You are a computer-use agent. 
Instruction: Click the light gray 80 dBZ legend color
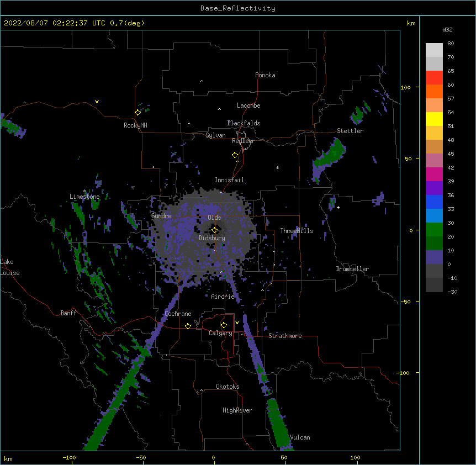(434, 50)
